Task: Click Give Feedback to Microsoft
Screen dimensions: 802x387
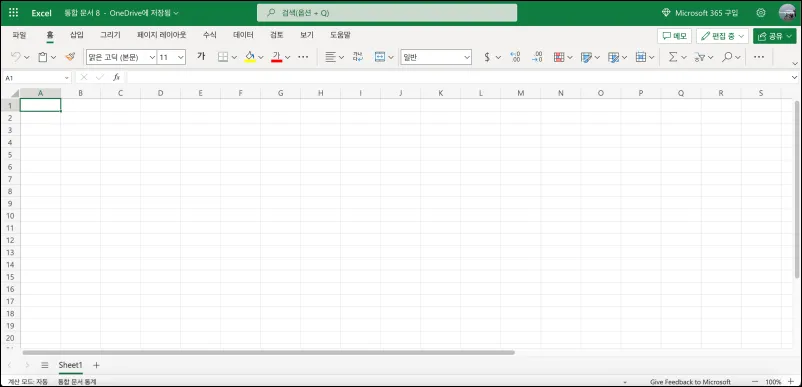Action: point(690,381)
